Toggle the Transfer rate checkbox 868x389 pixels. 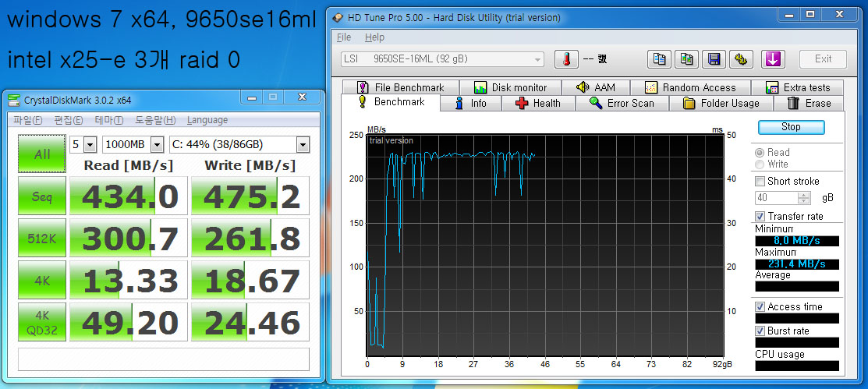click(760, 217)
